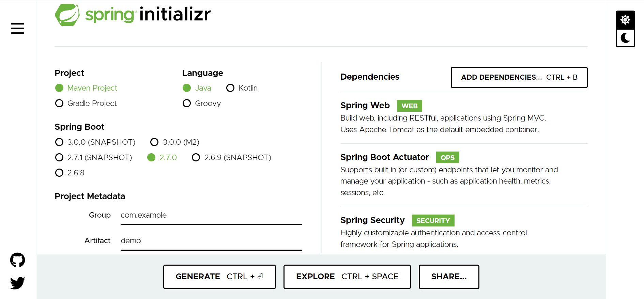
Task: Select Spring Boot 2.6.9 (SNAPSHOT)
Action: tap(231, 157)
